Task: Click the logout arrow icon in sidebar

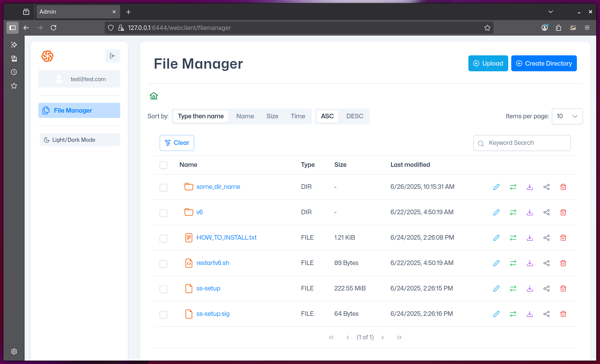Action: click(x=113, y=56)
